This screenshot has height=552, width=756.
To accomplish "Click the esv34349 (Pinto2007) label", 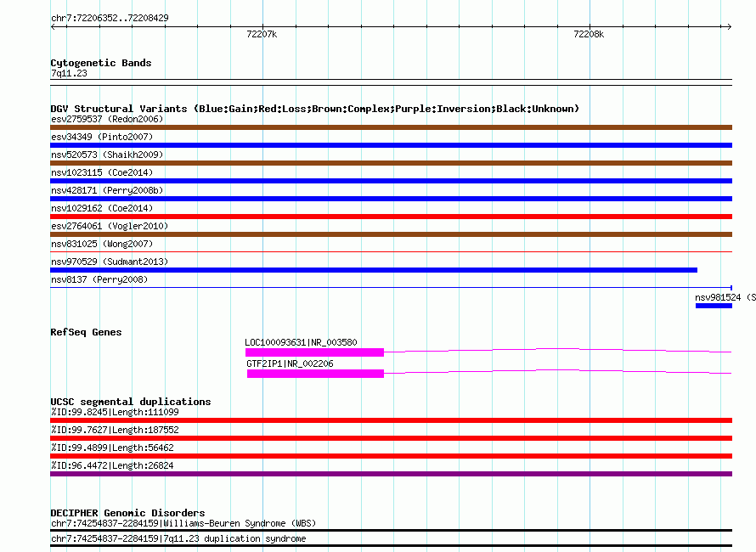I will [x=102, y=137].
